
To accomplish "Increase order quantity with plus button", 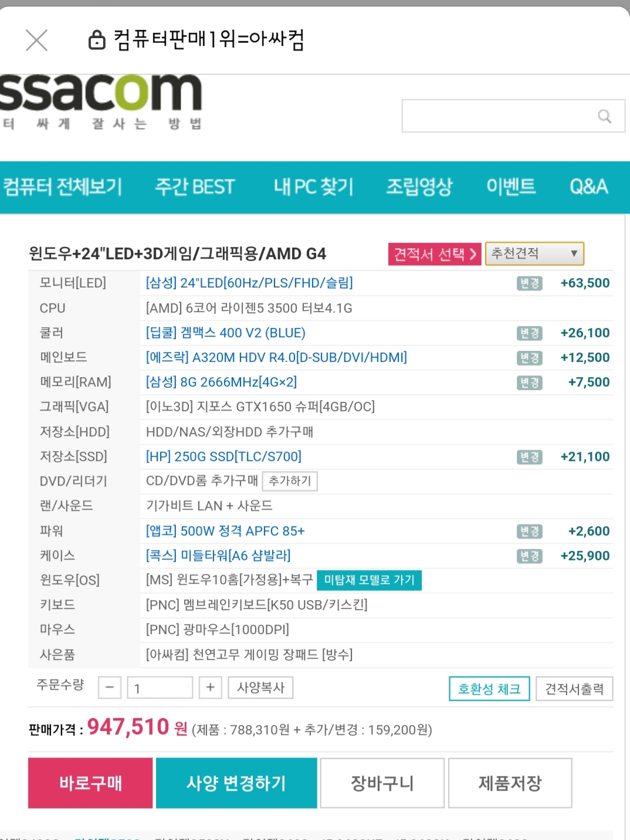I will coord(210,687).
